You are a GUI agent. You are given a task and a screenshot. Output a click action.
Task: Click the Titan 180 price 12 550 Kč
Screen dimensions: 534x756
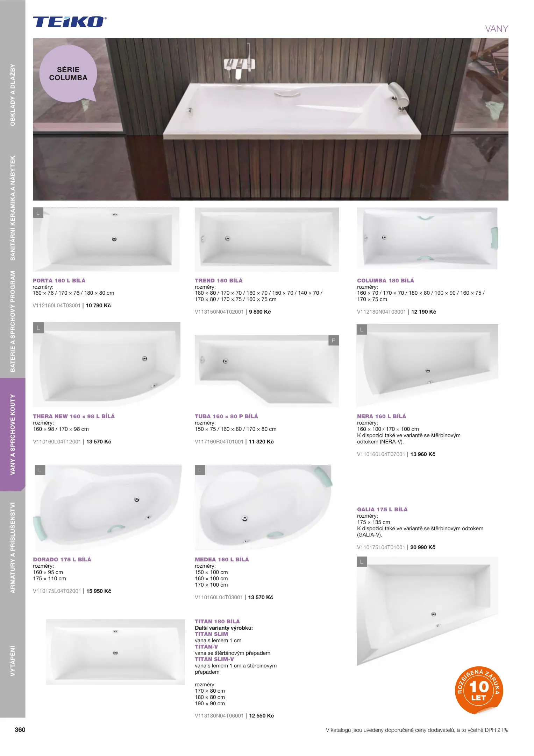[262, 716]
